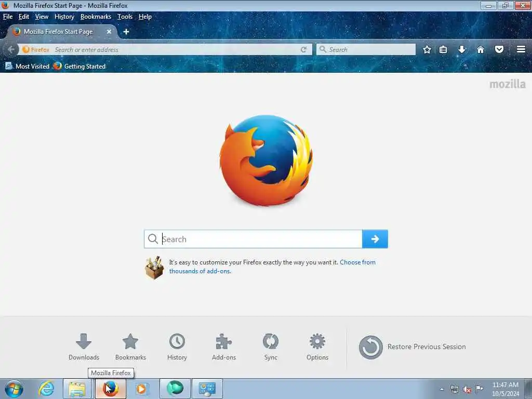Open the Windows Start button
The height and width of the screenshot is (399, 532).
(14, 389)
